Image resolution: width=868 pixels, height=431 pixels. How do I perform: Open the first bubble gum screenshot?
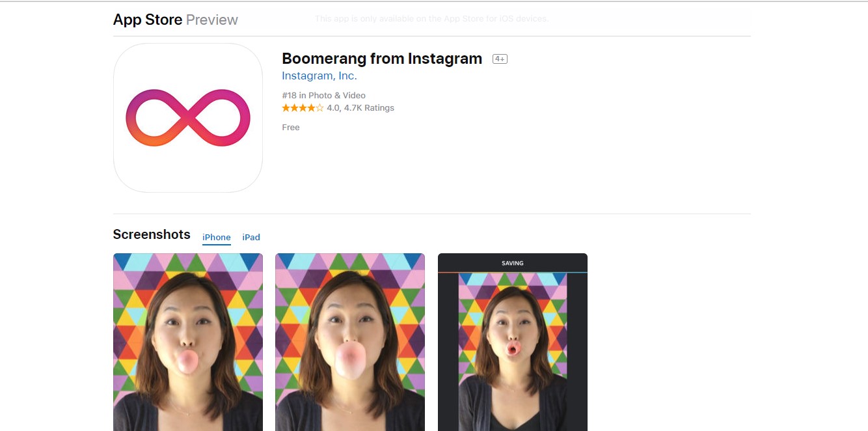(x=188, y=342)
